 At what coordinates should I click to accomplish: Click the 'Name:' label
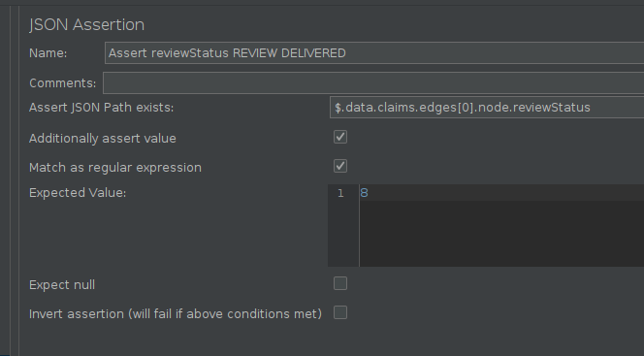pos(48,53)
